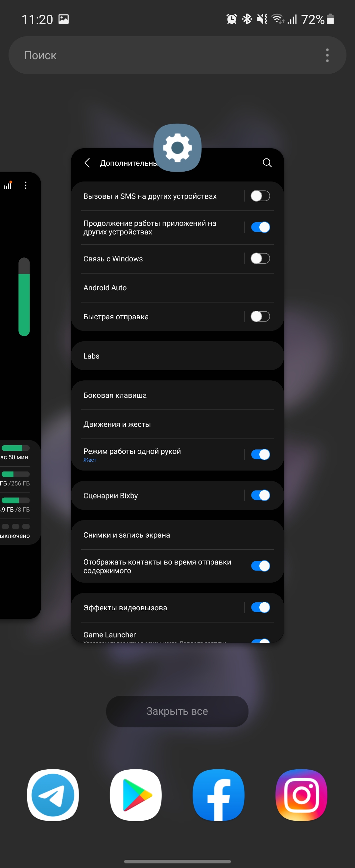Image resolution: width=355 pixels, height=868 pixels.
Task: Toggle Связь с Windows switch
Action: [260, 258]
